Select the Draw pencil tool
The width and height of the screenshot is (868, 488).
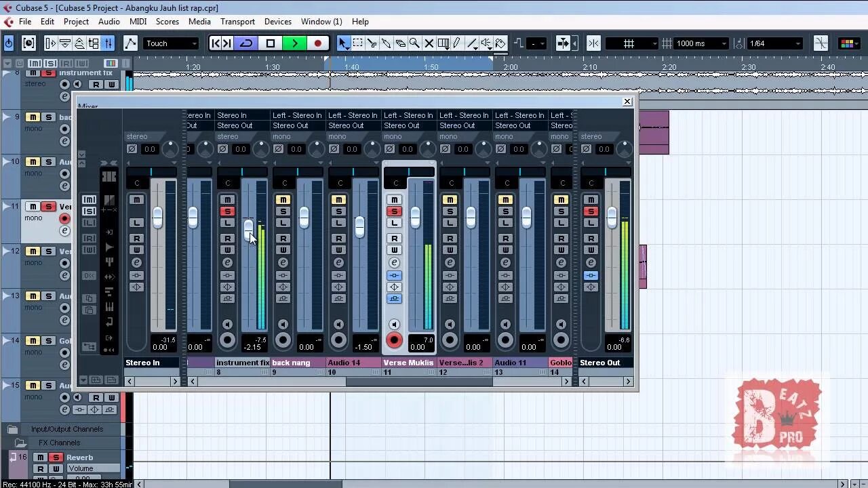457,43
